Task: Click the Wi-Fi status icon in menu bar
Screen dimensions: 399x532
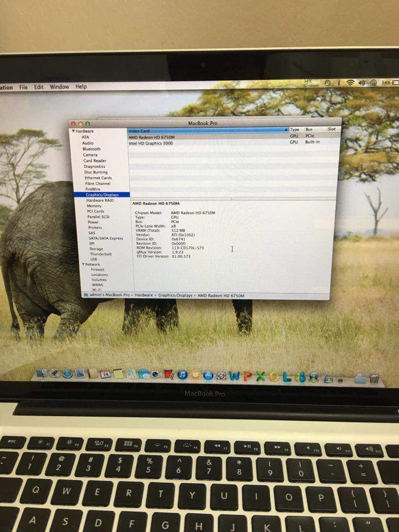Action: (350, 83)
